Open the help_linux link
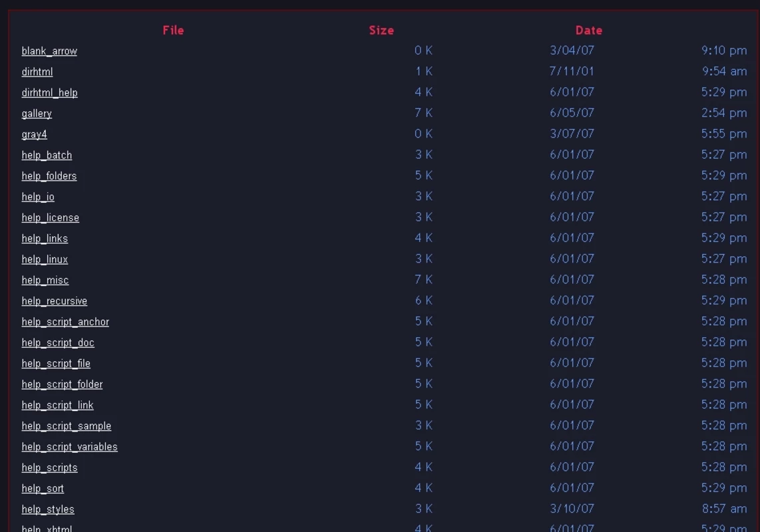This screenshot has width=760, height=532. point(45,259)
